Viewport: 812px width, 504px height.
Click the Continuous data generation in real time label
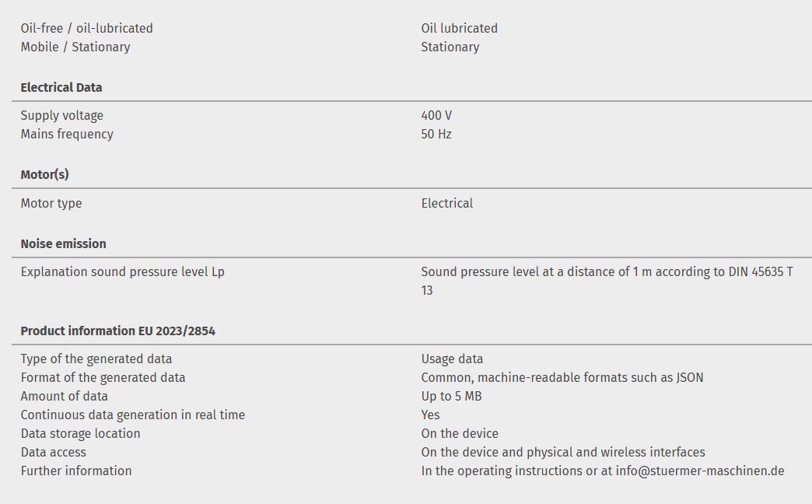(x=132, y=415)
